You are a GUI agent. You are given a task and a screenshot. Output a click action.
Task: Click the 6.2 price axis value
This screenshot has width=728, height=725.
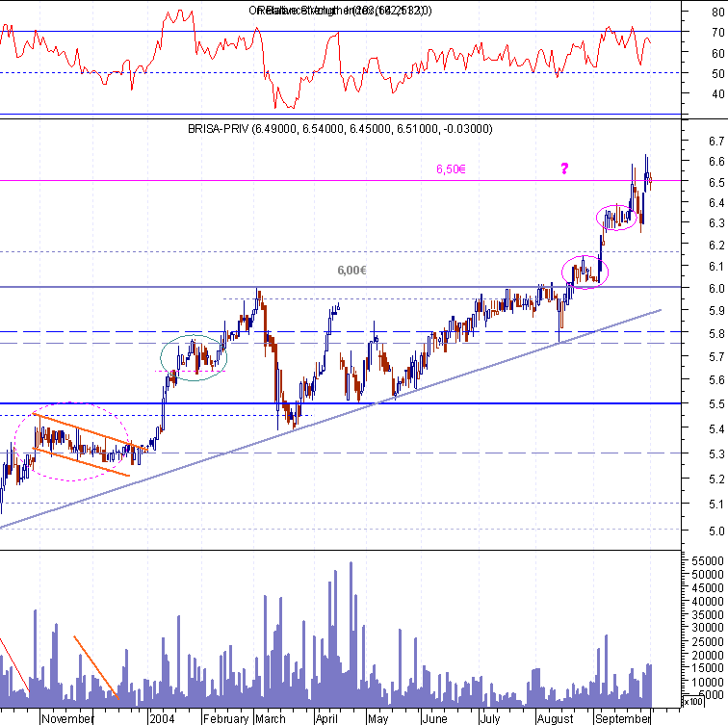pos(716,245)
